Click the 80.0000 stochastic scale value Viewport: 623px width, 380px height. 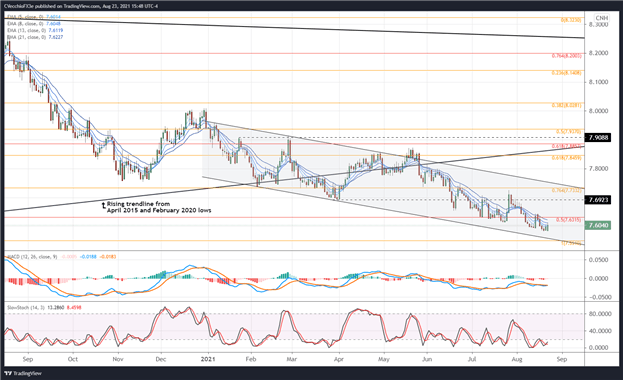pos(598,314)
